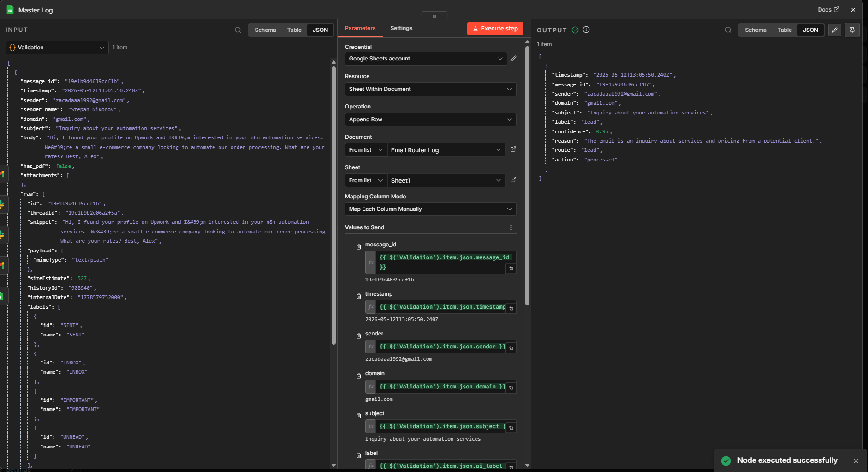Open the info icon next to OUTPUT
Viewport: 868px width, 472px height.
[x=586, y=30]
